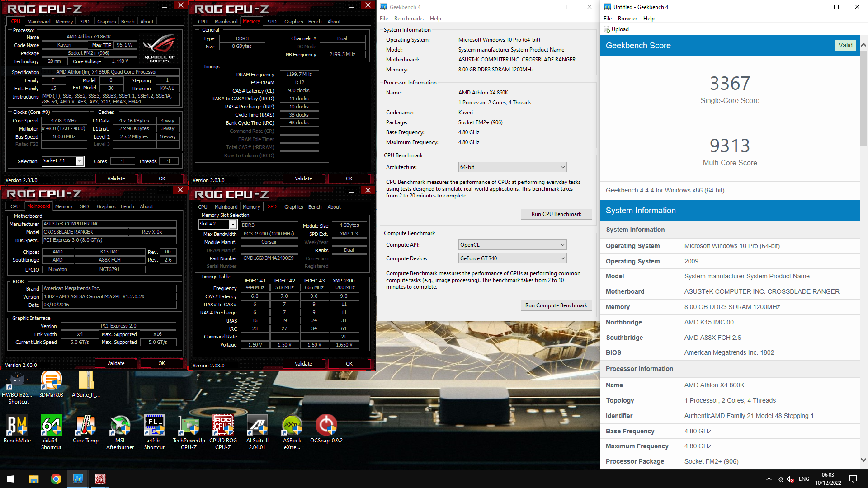This screenshot has height=488, width=868.
Task: Click the Windows Start button
Action: click(x=11, y=479)
